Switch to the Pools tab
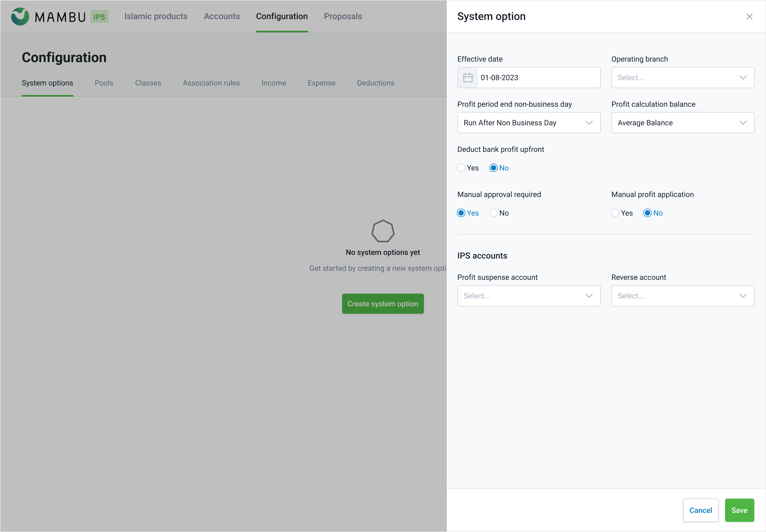This screenshot has width=766, height=532. coord(104,83)
